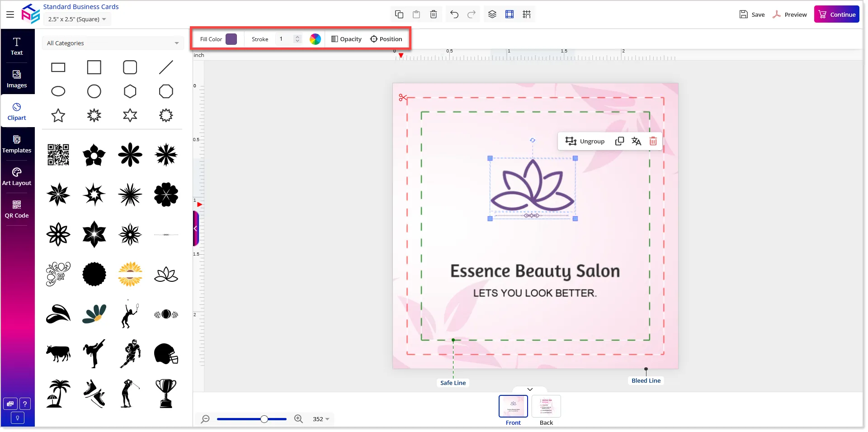Ungroup the selected lotus graphic
The width and height of the screenshot is (868, 432).
[x=585, y=141]
